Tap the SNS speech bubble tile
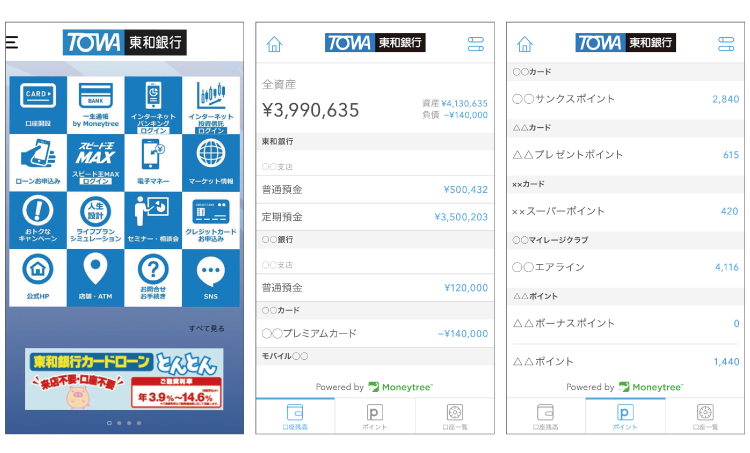The height and width of the screenshot is (453, 750). (211, 277)
